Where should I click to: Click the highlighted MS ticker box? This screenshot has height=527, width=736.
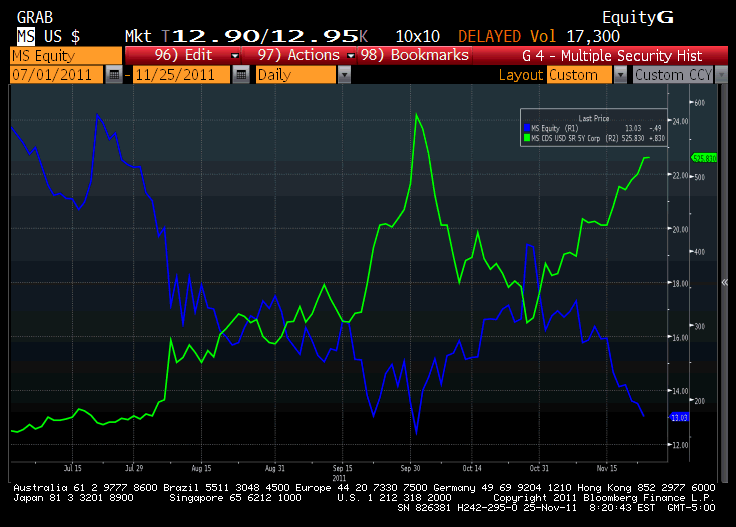(26, 36)
